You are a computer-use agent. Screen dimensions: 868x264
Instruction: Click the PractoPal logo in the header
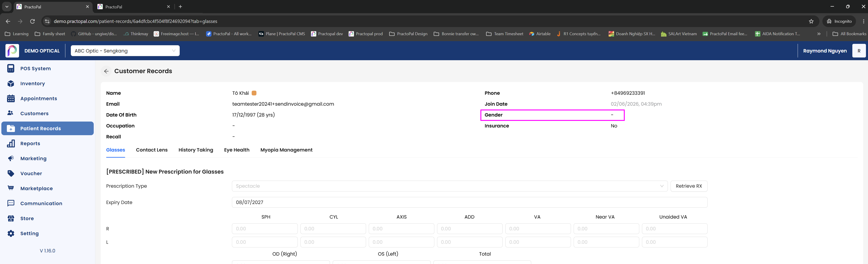coord(12,51)
